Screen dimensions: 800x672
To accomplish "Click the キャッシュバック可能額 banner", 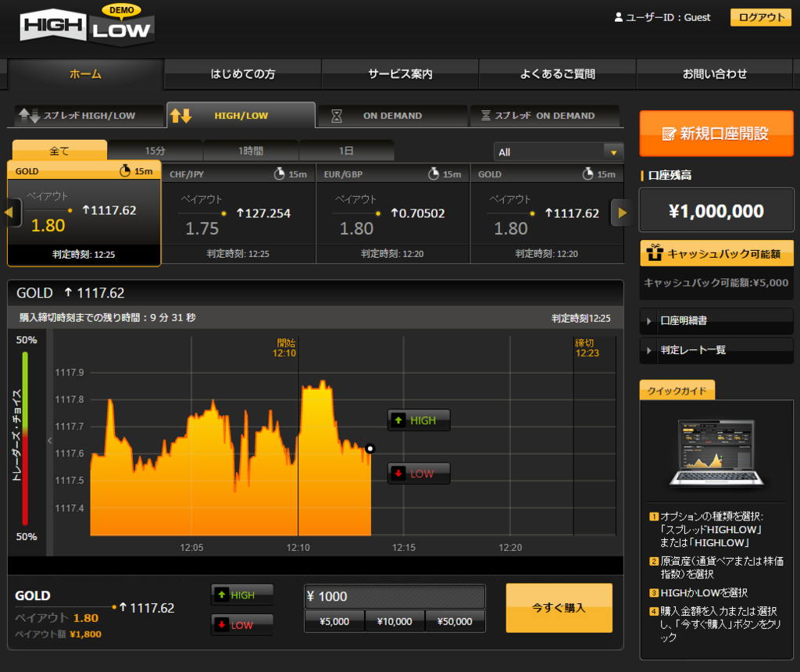I will pyautogui.click(x=716, y=254).
